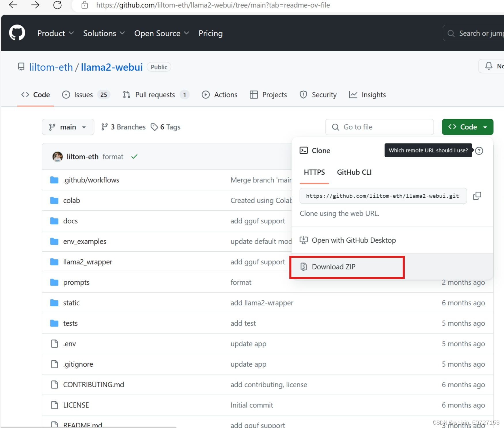Click the folder icon for colab
504x428 pixels.
[54, 200]
